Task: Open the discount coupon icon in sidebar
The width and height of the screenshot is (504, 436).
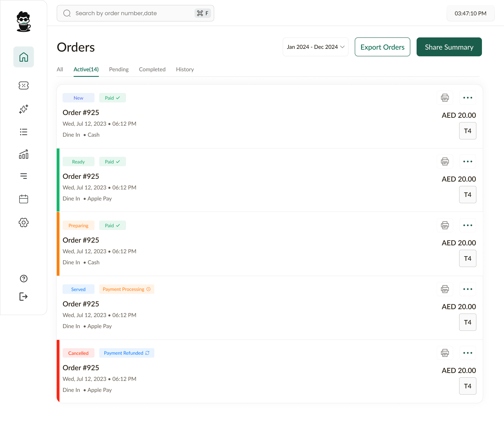Action: [24, 85]
